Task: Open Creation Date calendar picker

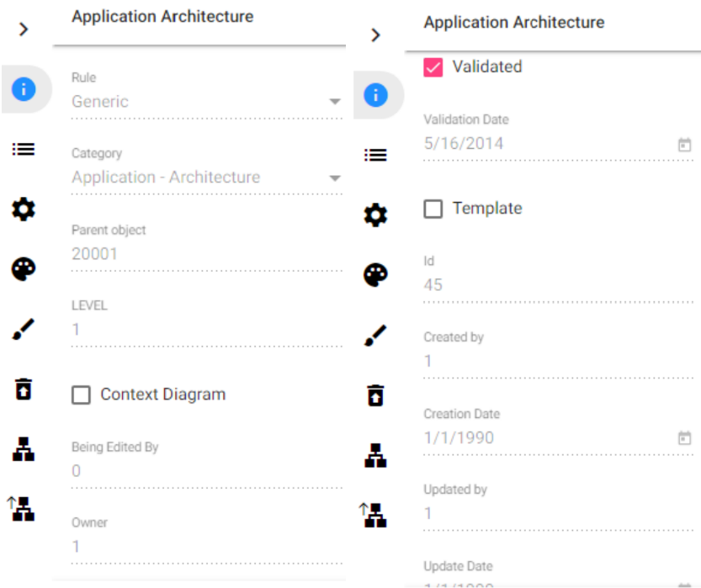Action: click(685, 438)
